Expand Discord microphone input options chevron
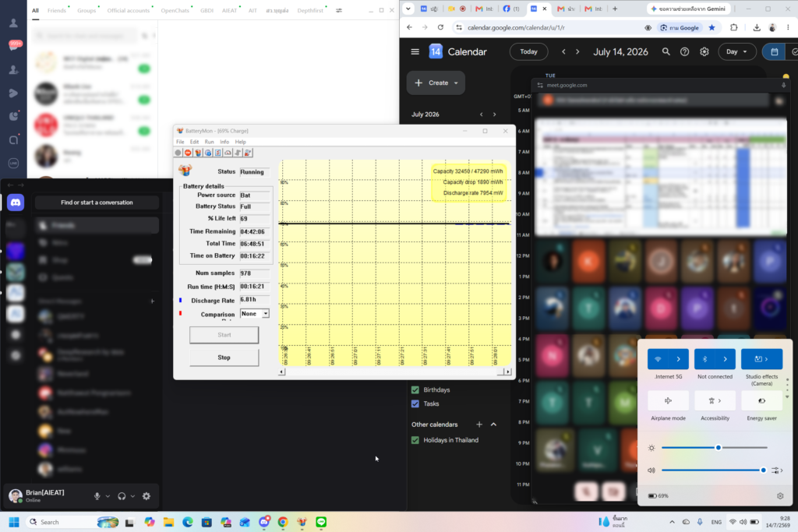This screenshot has height=532, width=798. (x=108, y=496)
